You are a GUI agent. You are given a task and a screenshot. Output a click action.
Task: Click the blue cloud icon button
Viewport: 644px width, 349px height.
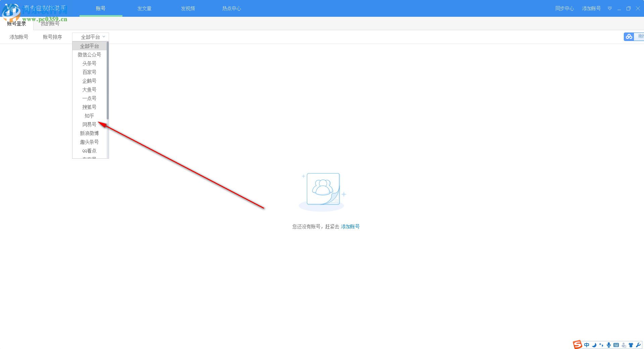629,37
